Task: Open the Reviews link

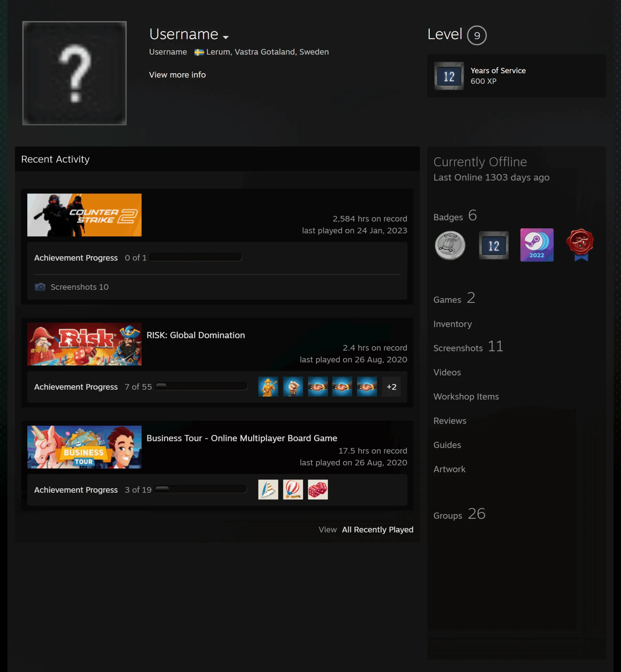Action: (x=450, y=421)
